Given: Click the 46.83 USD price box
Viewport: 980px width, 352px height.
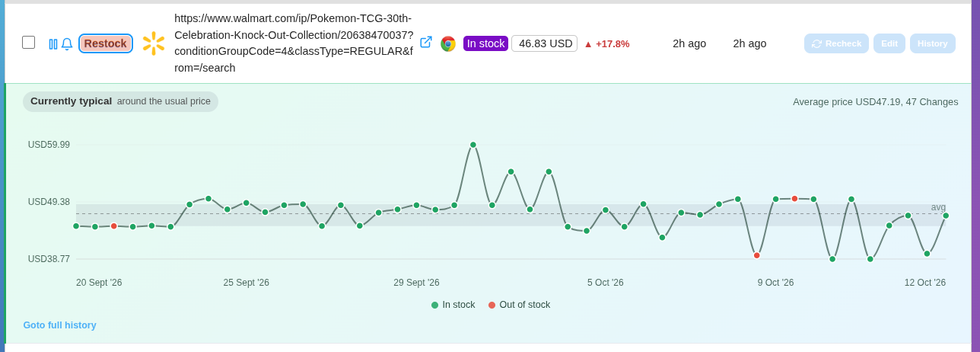Looking at the screenshot, I should [545, 43].
